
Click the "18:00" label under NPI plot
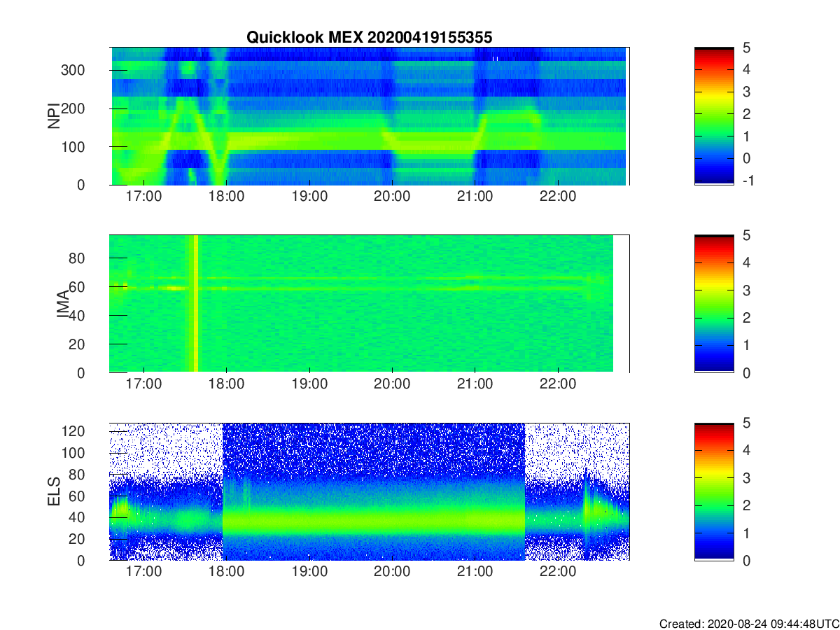(x=226, y=196)
